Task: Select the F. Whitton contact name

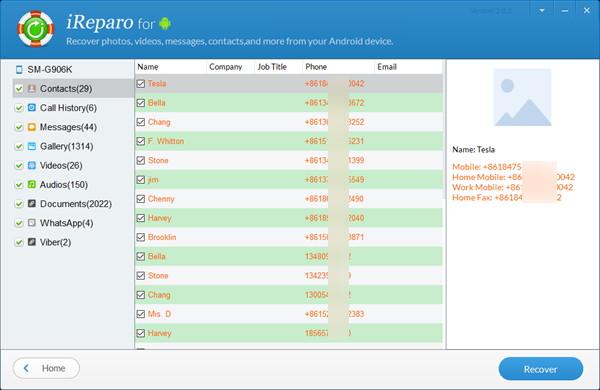Action: 166,141
